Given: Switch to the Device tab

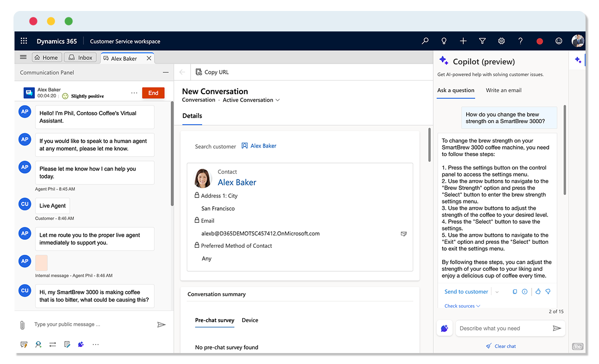Looking at the screenshot, I should point(250,320).
